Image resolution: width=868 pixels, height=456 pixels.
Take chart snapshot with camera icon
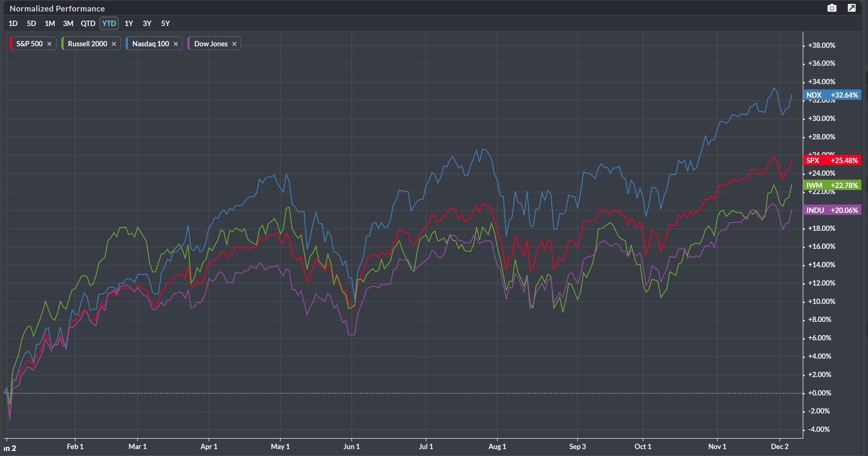[x=832, y=8]
